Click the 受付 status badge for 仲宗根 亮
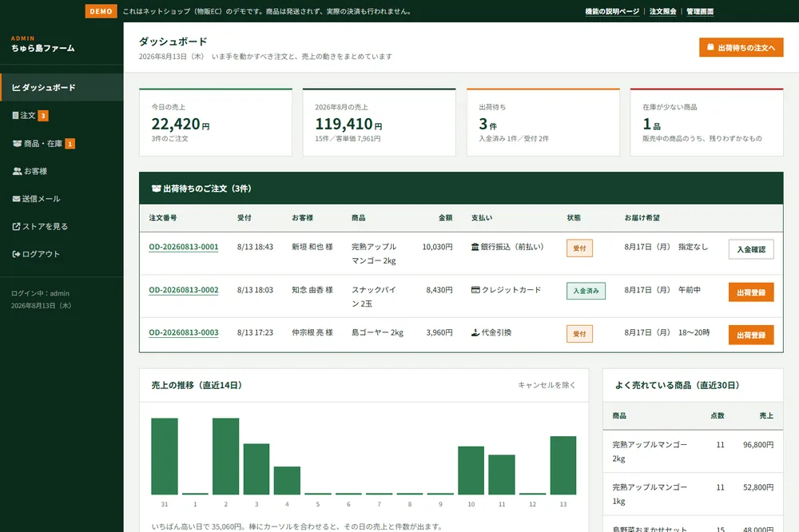 pos(579,334)
